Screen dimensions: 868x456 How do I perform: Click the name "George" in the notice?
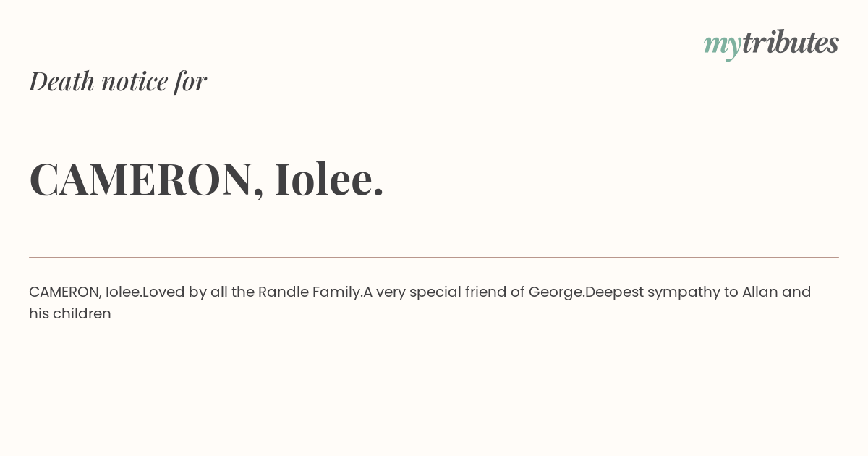tap(556, 292)
